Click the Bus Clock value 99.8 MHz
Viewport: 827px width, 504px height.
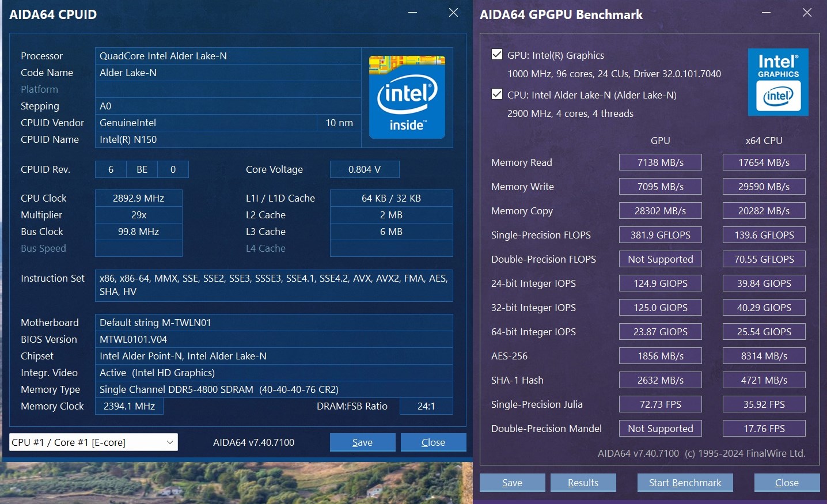coord(139,232)
